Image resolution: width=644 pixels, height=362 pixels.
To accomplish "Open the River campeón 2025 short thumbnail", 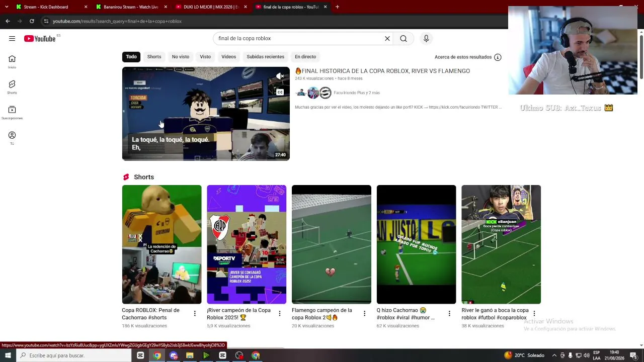I will click(247, 244).
